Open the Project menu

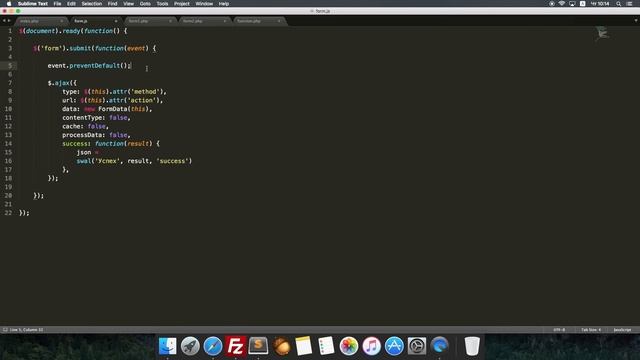click(182, 4)
